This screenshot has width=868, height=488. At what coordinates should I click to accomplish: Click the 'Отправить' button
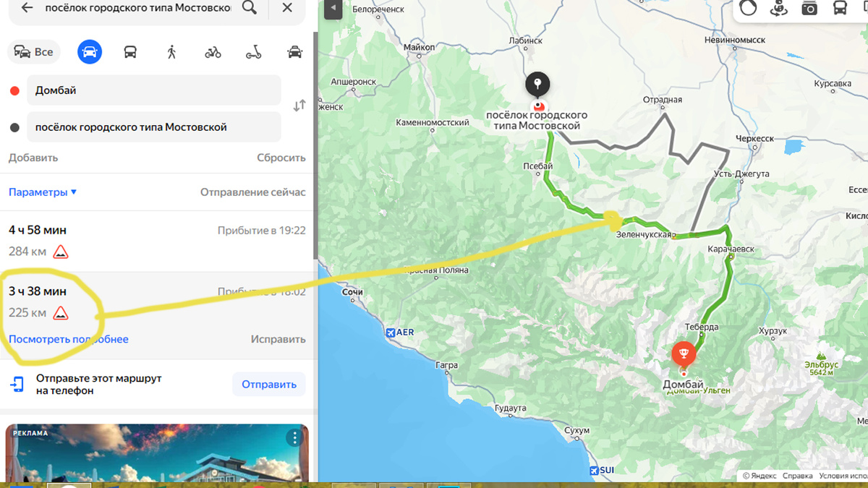pyautogui.click(x=269, y=385)
